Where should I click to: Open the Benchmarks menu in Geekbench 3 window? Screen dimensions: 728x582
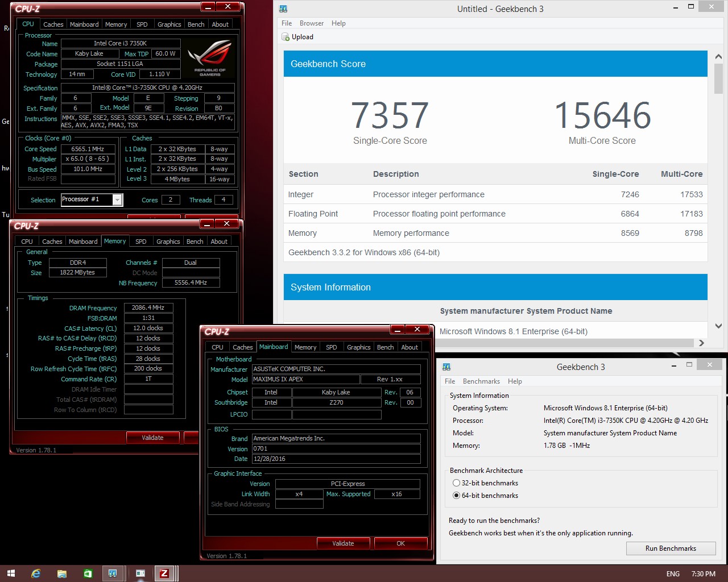click(x=481, y=381)
